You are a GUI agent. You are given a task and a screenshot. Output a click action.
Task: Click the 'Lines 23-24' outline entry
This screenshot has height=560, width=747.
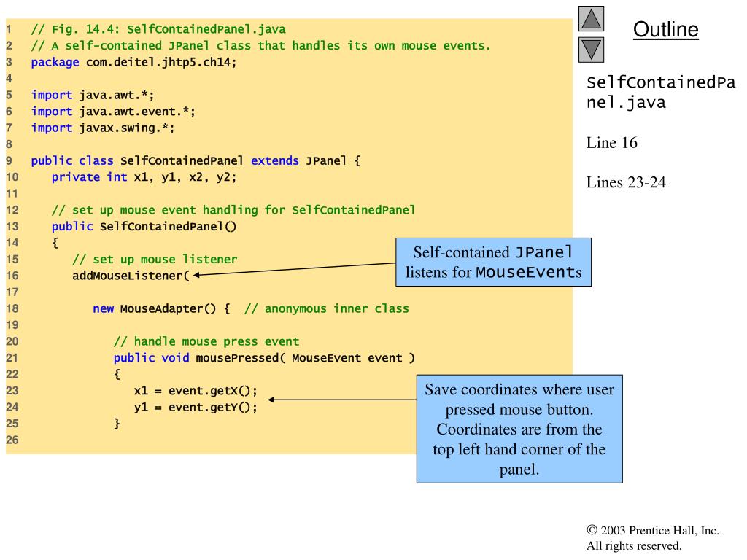click(x=626, y=182)
